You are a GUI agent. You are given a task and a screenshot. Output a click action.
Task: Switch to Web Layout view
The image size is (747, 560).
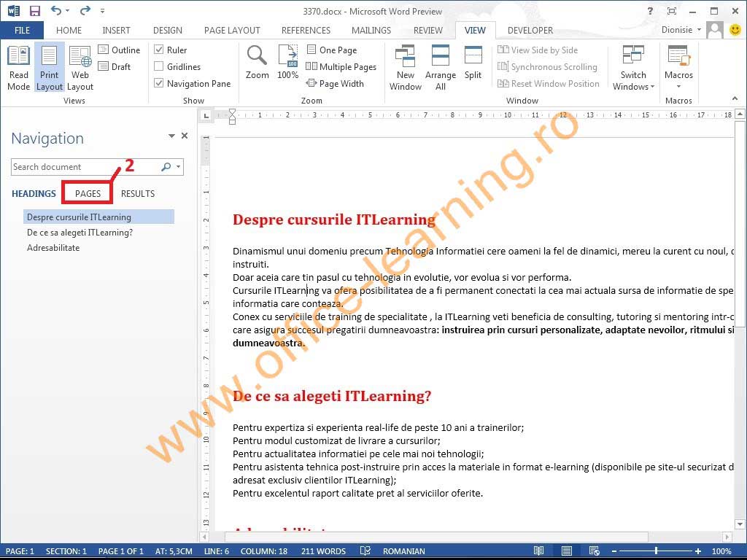80,68
